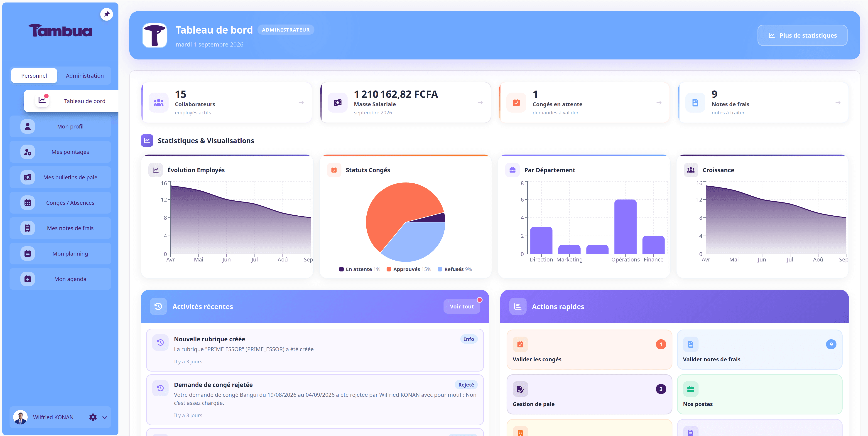Click the Valider notes de frais icon
The height and width of the screenshot is (436, 868).
690,344
